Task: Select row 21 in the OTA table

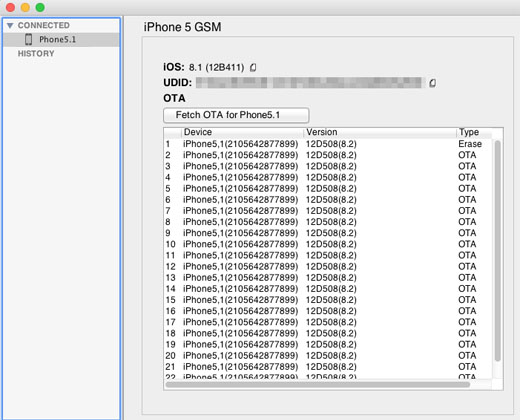Action: tap(328, 367)
